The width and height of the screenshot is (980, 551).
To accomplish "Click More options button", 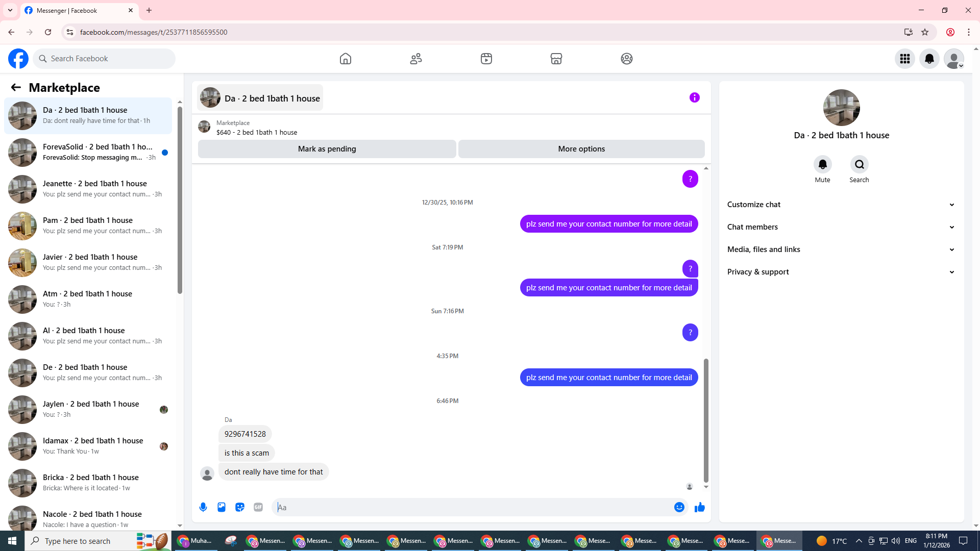I will 581,149.
